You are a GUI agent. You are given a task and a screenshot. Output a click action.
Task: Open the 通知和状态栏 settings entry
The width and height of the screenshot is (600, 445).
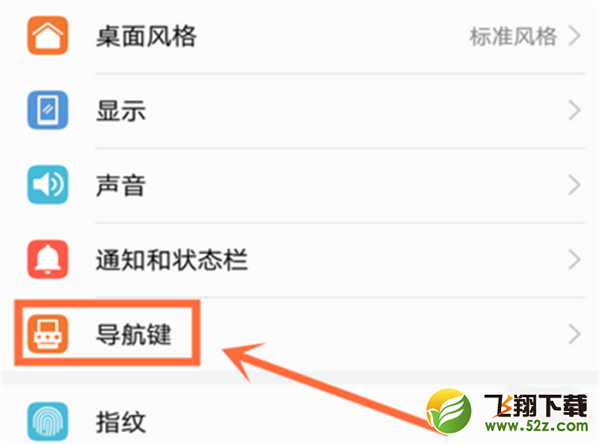click(300, 259)
